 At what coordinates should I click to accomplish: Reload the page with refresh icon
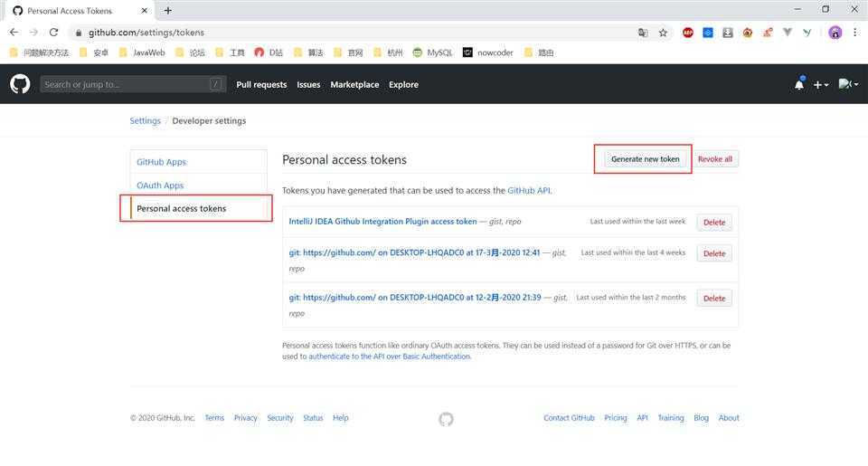[x=53, y=33]
